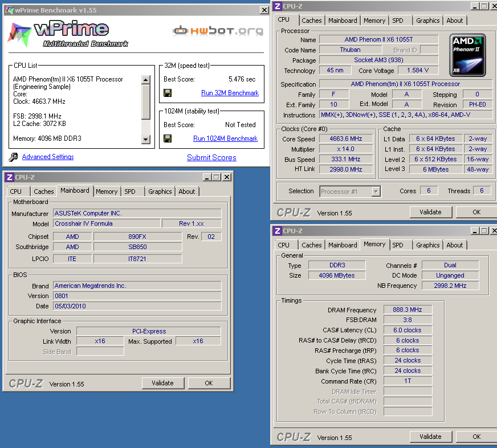
Task: Click OK in the Memory CPU-Z window
Action: click(476, 437)
